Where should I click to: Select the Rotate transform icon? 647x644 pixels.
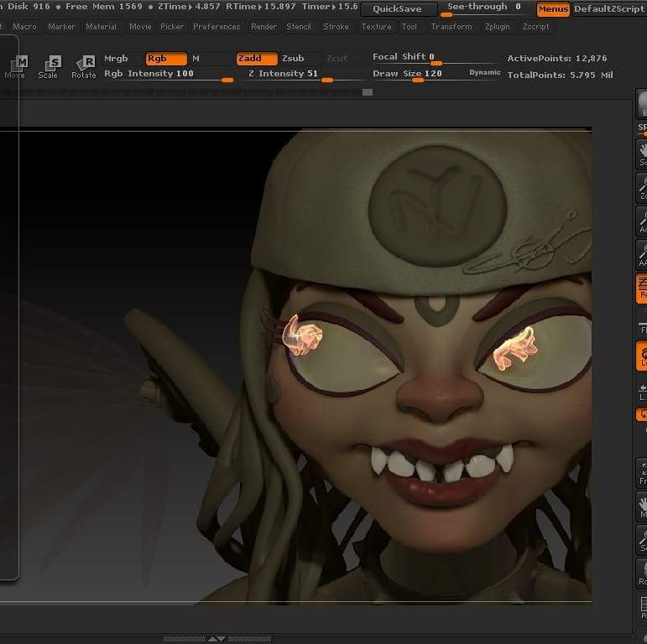[x=84, y=67]
